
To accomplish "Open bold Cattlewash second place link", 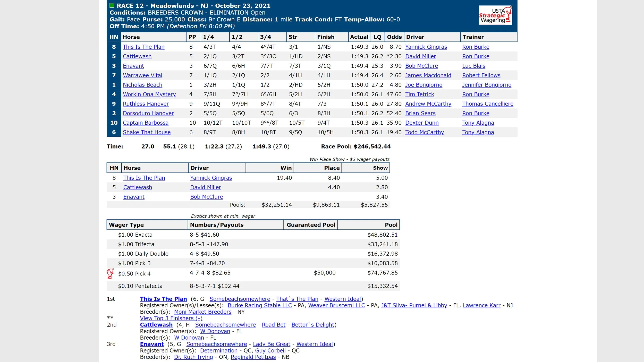I will point(156,325).
